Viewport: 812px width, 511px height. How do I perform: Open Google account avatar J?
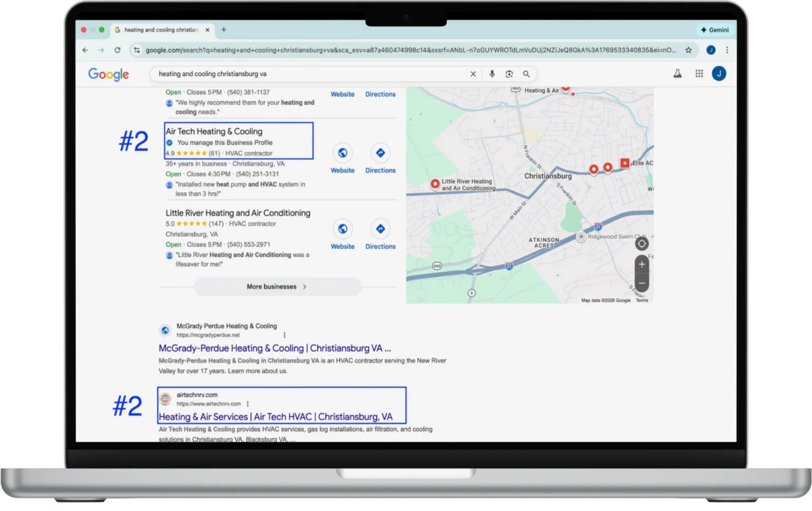[x=719, y=74]
